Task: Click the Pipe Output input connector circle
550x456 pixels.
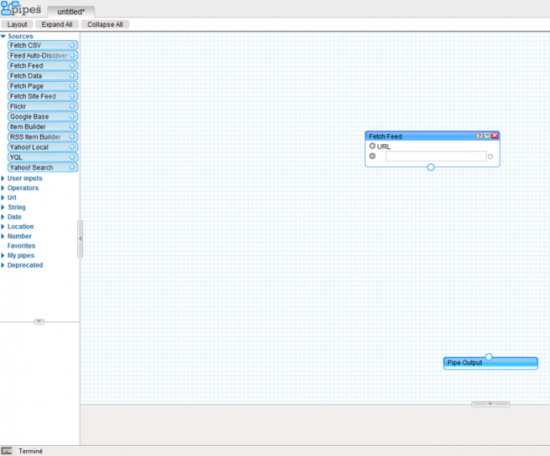Action: 489,357
